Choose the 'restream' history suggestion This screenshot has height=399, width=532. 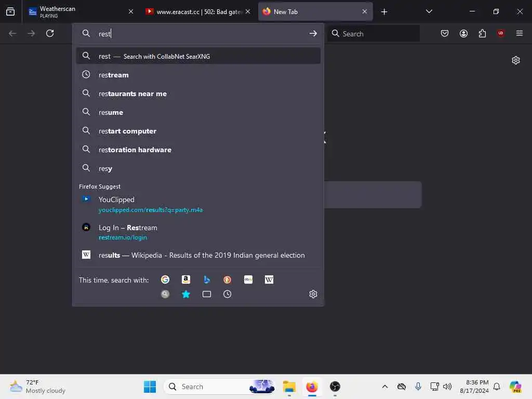click(198, 75)
